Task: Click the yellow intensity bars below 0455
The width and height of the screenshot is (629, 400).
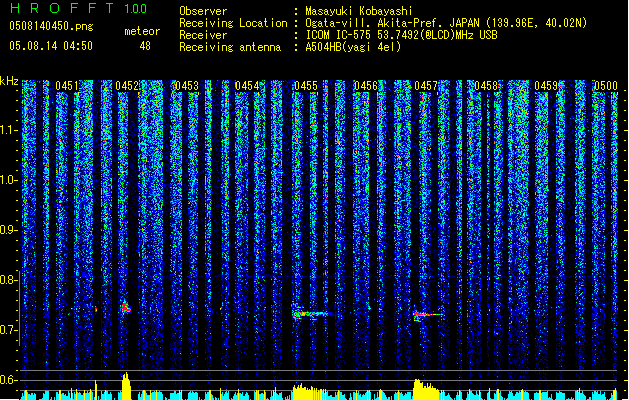Action: click(x=310, y=392)
